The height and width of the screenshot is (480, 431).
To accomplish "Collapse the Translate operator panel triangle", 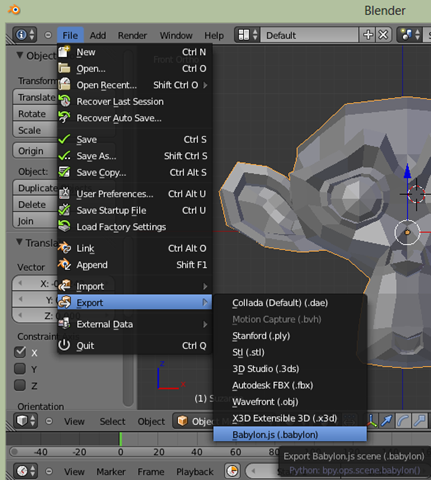I will click(20, 242).
